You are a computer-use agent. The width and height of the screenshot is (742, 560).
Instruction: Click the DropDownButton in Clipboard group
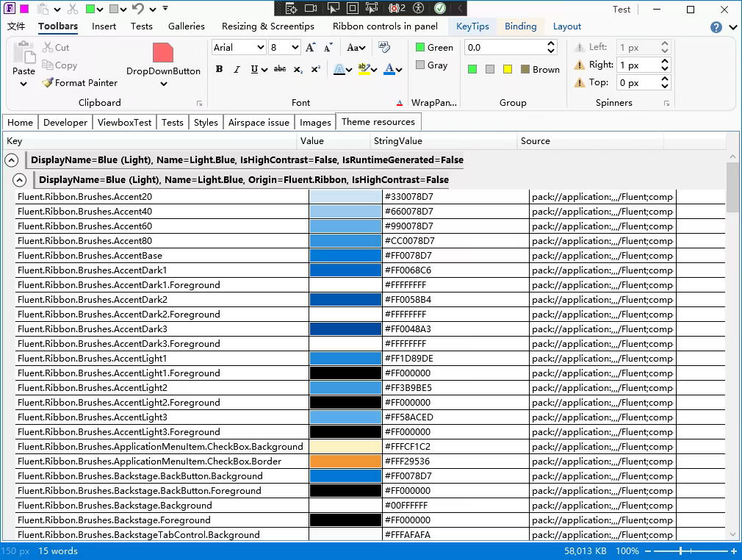coord(163,62)
